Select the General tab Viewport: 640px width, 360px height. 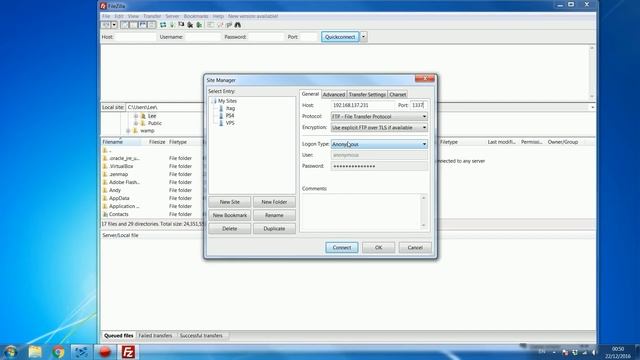coord(310,94)
